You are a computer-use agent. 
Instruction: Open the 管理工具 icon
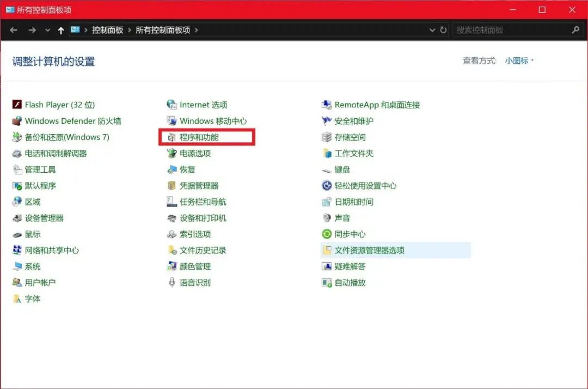click(17, 169)
